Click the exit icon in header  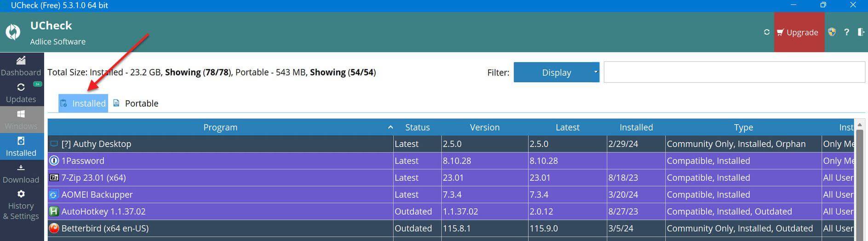(861, 32)
